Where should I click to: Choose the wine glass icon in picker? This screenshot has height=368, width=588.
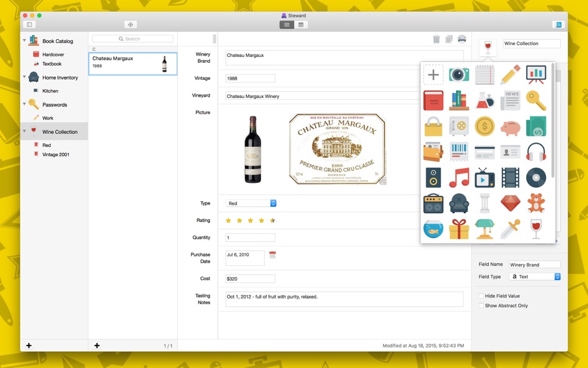tap(536, 229)
